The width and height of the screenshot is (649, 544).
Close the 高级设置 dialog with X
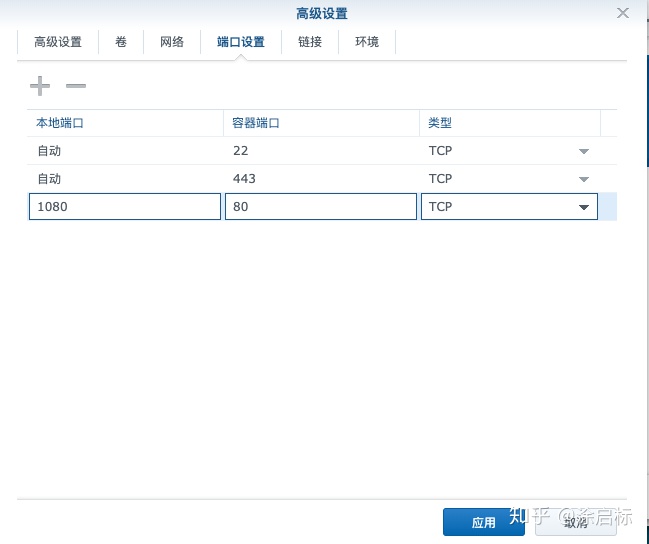623,13
